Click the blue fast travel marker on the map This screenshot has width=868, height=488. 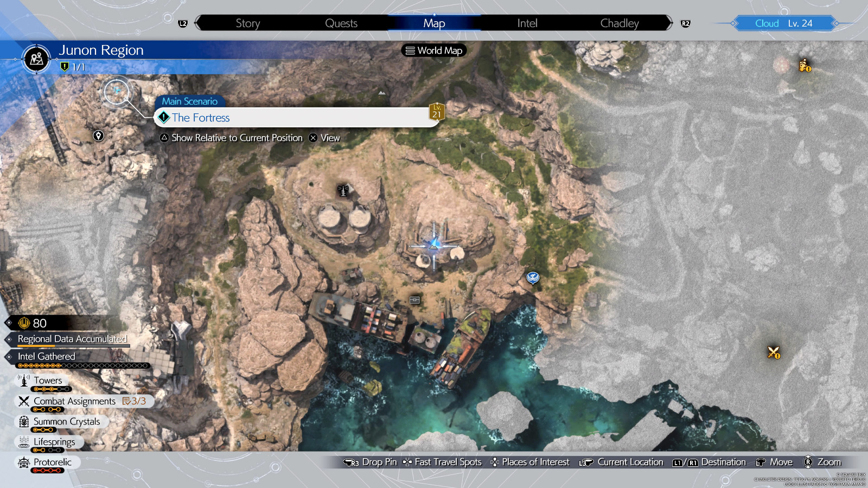(533, 278)
